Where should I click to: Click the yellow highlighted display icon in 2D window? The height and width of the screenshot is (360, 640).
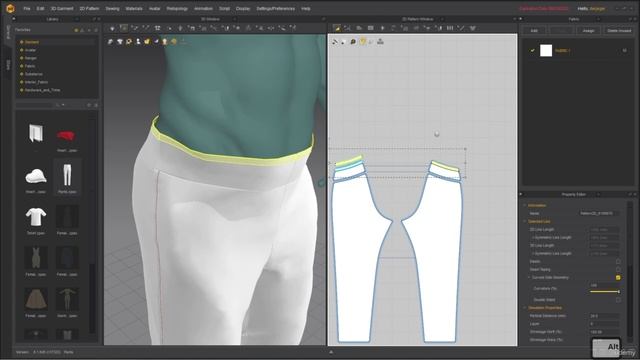pos(362,41)
